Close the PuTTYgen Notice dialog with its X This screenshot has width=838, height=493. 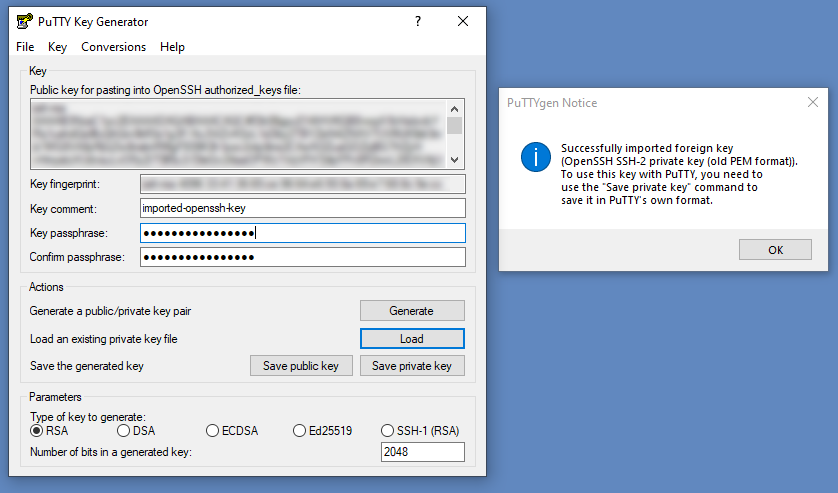click(x=813, y=102)
